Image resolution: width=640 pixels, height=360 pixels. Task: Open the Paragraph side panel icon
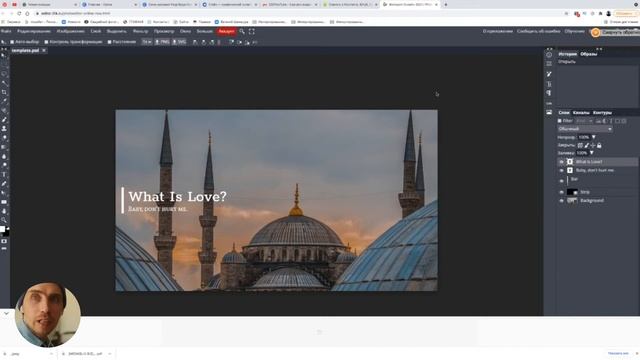point(549,93)
